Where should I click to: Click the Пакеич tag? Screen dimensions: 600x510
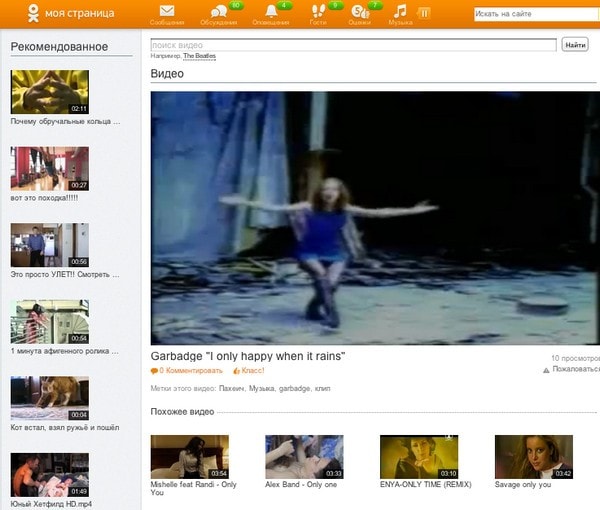tap(232, 388)
